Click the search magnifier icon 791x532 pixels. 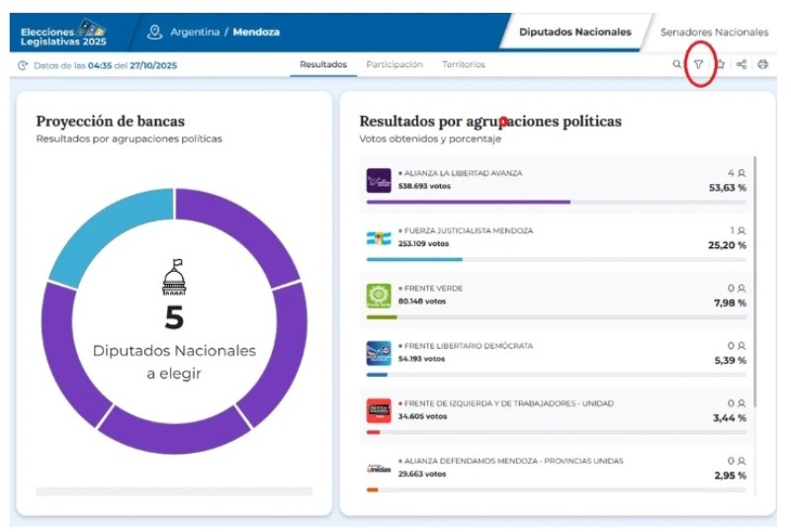pyautogui.click(x=677, y=65)
